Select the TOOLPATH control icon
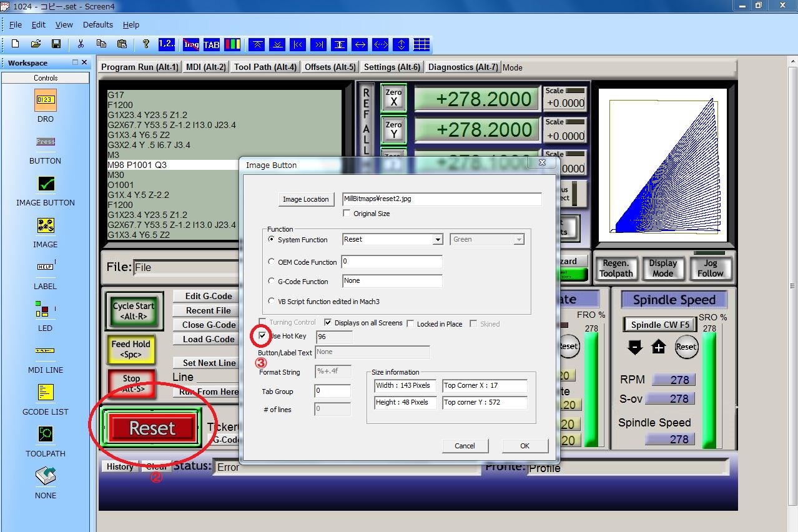798x532 pixels. (46, 435)
